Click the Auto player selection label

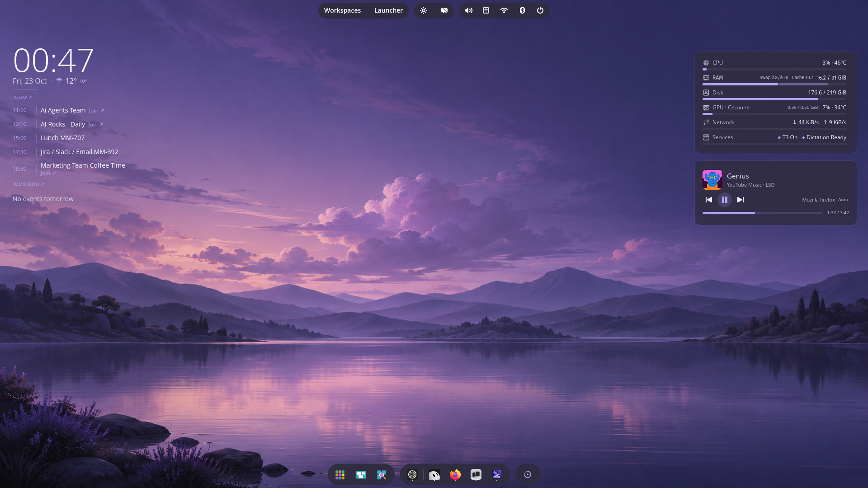(843, 200)
